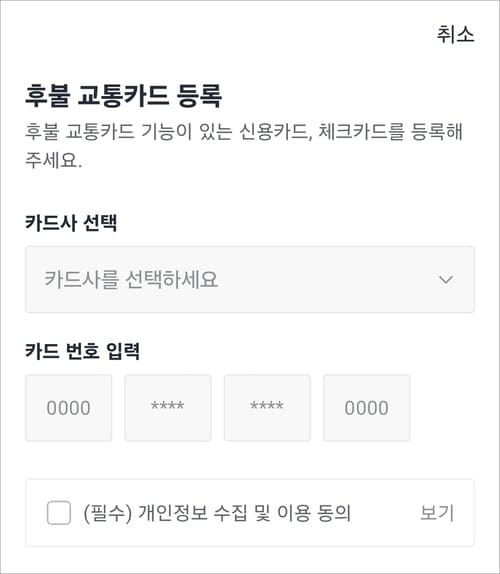
Task: Click the 카드사를 선택하세요 placeholder text
Action: point(131,280)
